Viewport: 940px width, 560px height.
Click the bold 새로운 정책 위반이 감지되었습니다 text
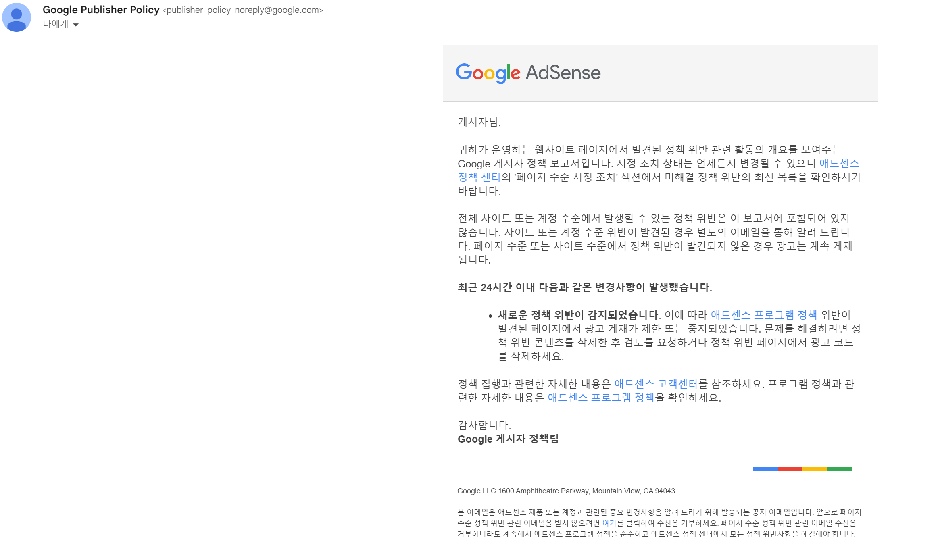[579, 315]
